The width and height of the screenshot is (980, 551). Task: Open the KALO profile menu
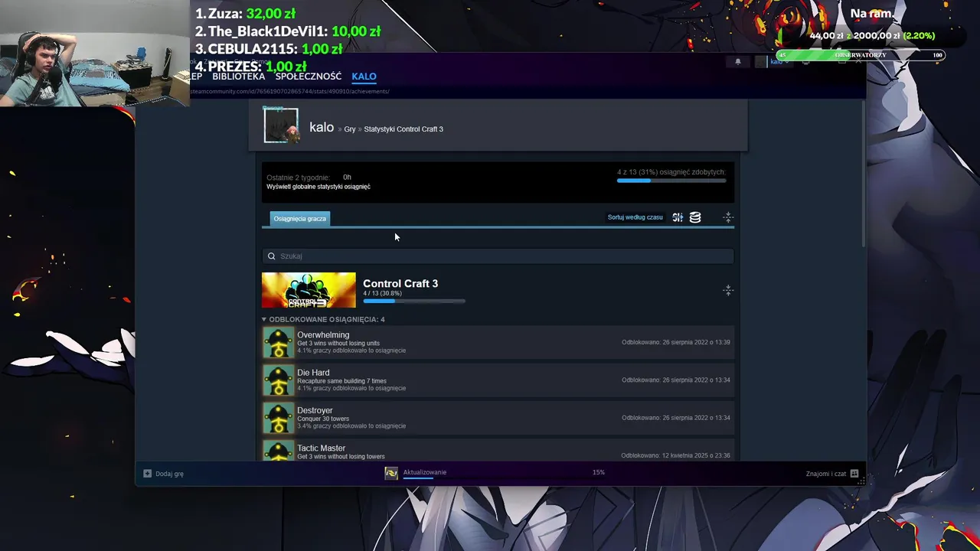point(364,77)
